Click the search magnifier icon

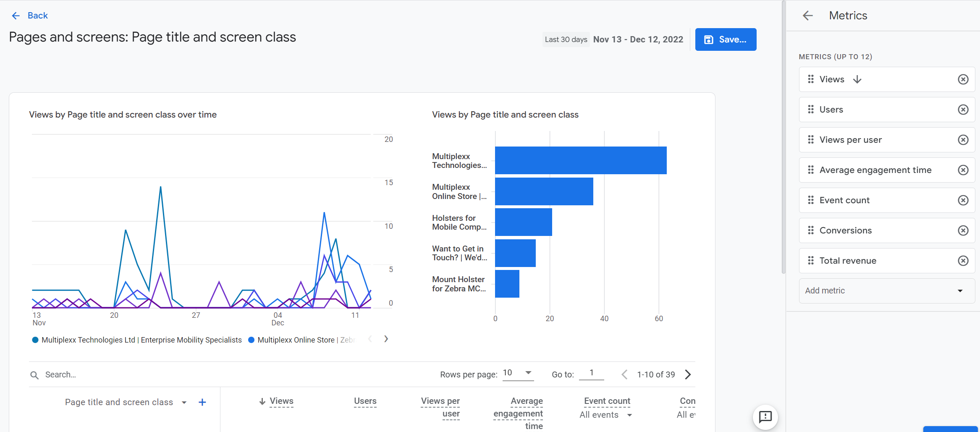point(34,375)
